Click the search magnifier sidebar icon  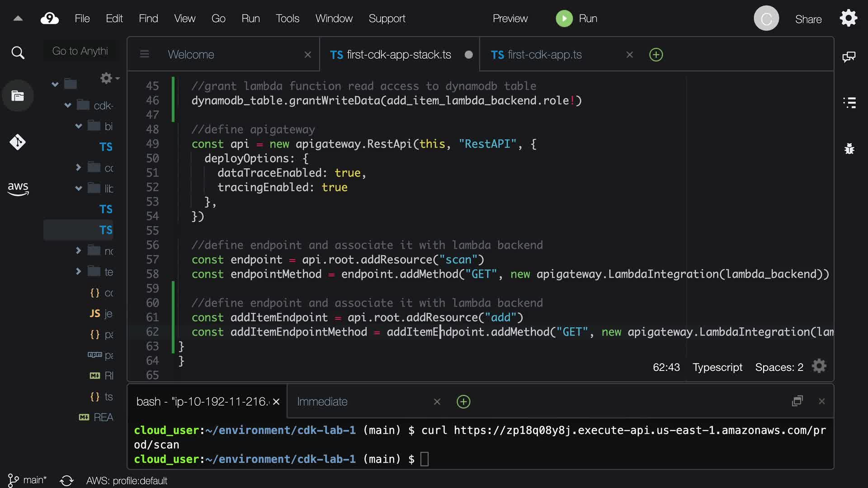(x=18, y=53)
